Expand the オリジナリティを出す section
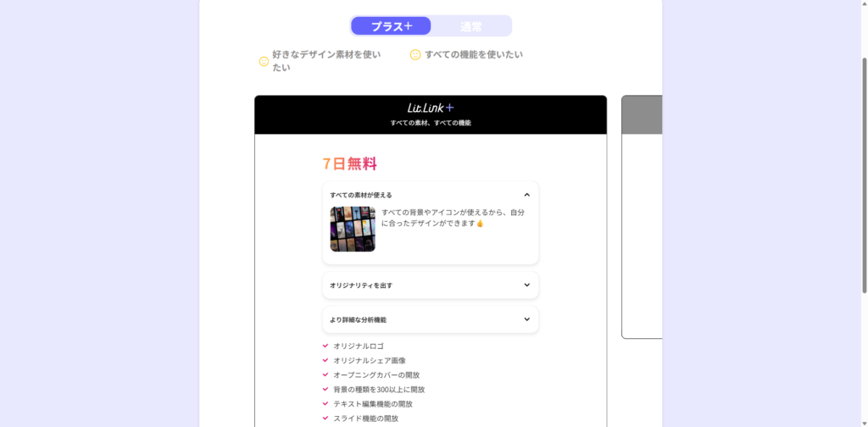Screen dimensions: 868x427 (526, 286)
